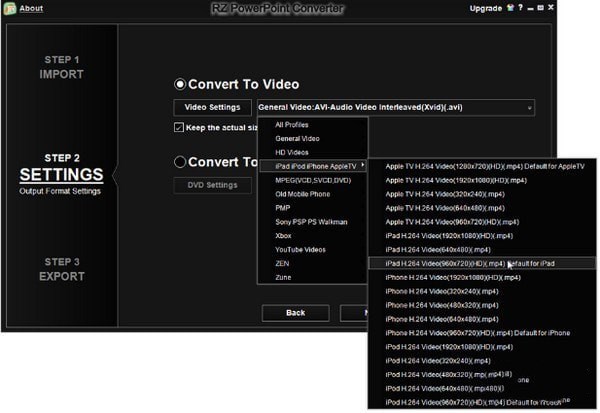
Task: Open help question mark icon
Action: point(520,8)
